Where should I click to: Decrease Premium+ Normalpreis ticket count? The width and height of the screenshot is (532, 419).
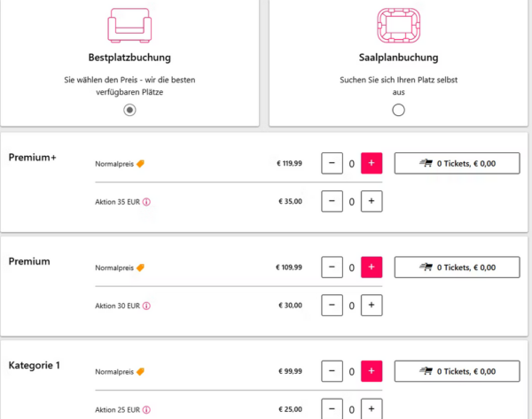click(332, 163)
